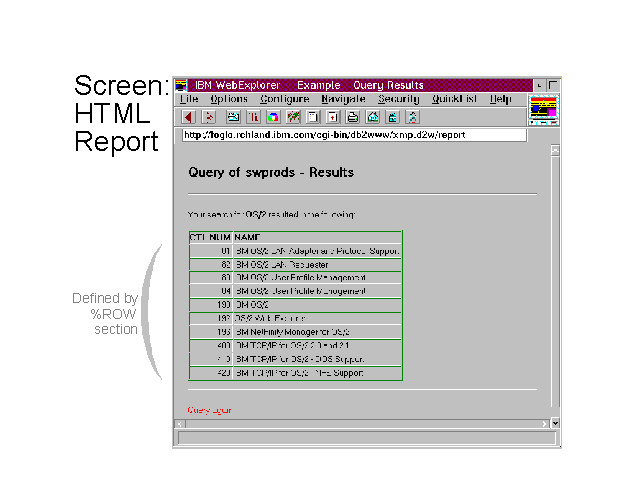
Task: Open the QuickList menu
Action: click(x=454, y=99)
